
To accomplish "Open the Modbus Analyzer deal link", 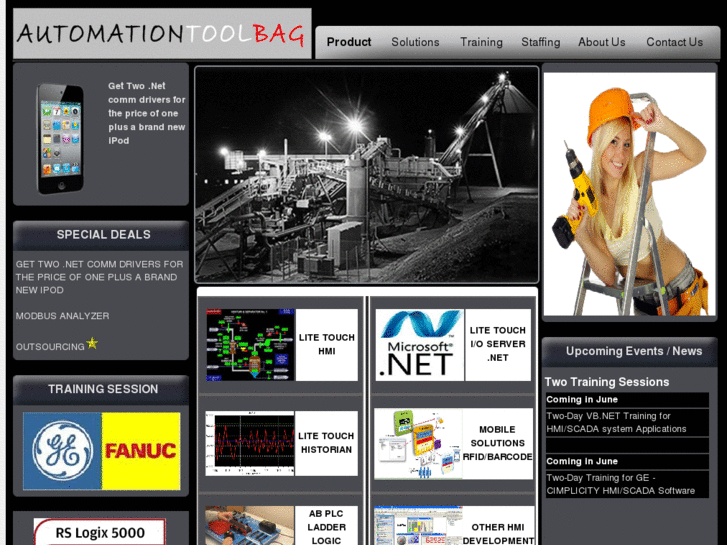I will click(63, 316).
